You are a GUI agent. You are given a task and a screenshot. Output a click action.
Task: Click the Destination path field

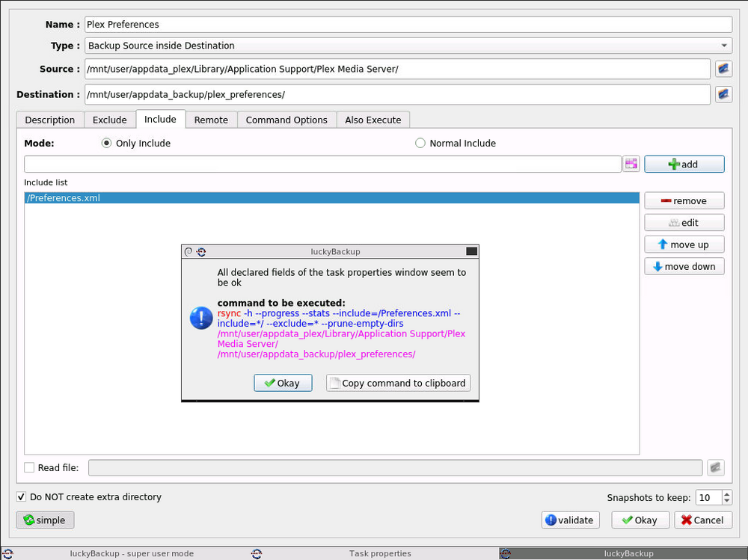[x=397, y=94]
